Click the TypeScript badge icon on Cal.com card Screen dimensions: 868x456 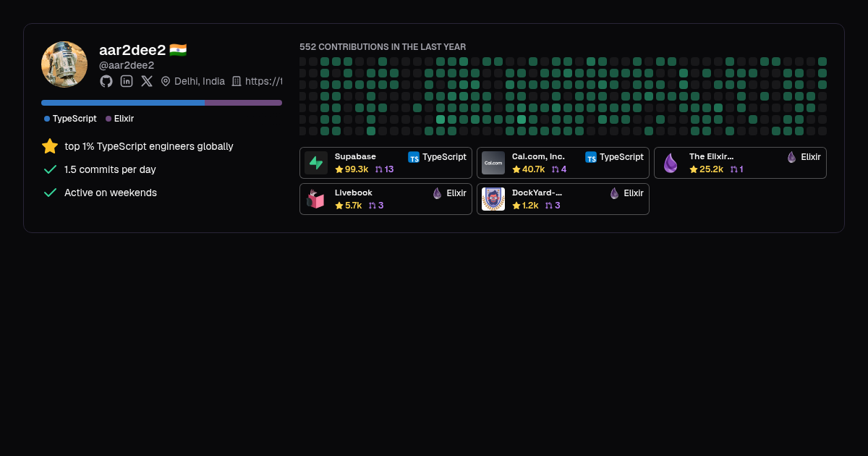click(591, 157)
